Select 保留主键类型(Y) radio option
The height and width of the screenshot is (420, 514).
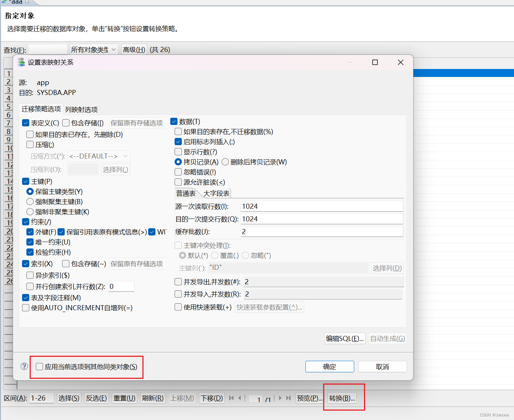tap(30, 191)
